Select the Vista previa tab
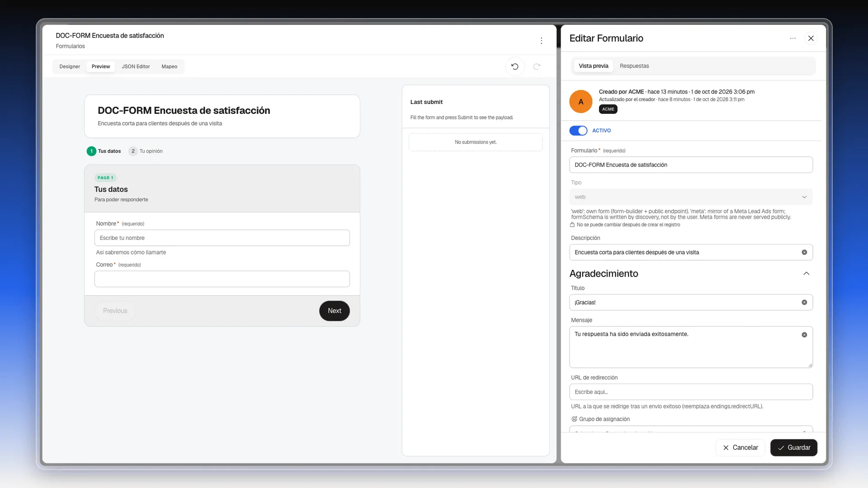 (594, 66)
